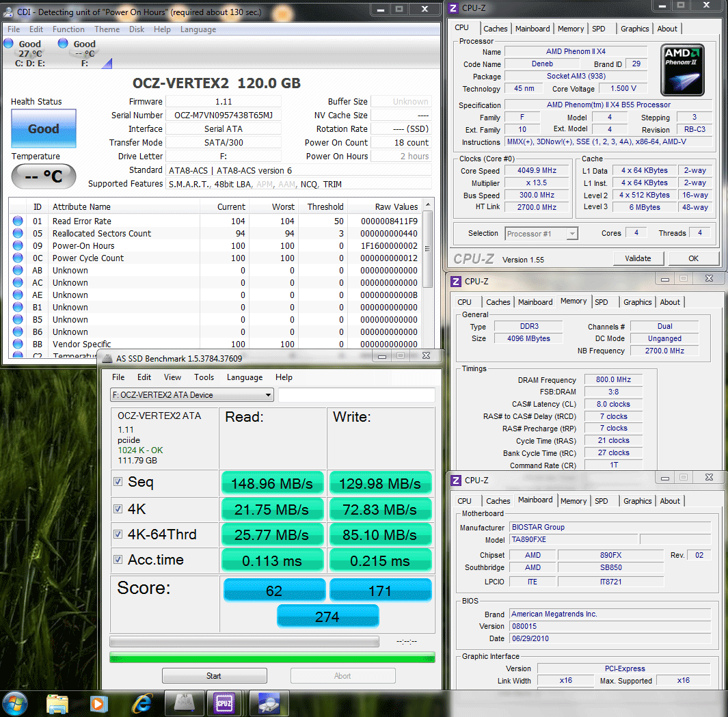
Task: Open the Function menu in CrystalDiskInfo
Action: [x=68, y=29]
